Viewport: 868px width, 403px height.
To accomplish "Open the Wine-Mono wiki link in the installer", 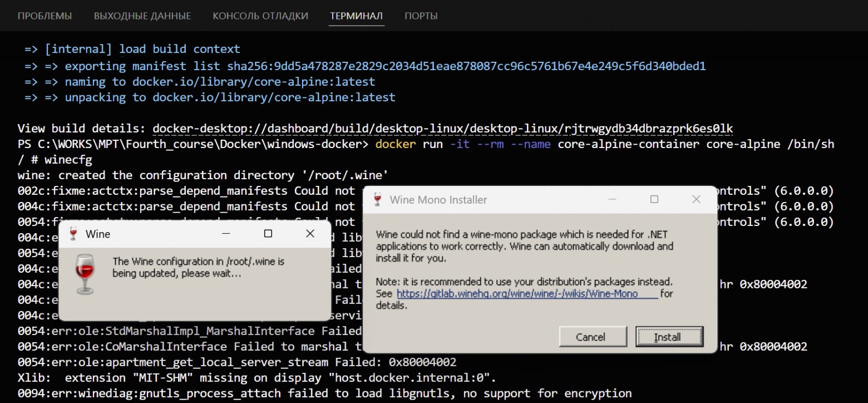I will [x=527, y=293].
